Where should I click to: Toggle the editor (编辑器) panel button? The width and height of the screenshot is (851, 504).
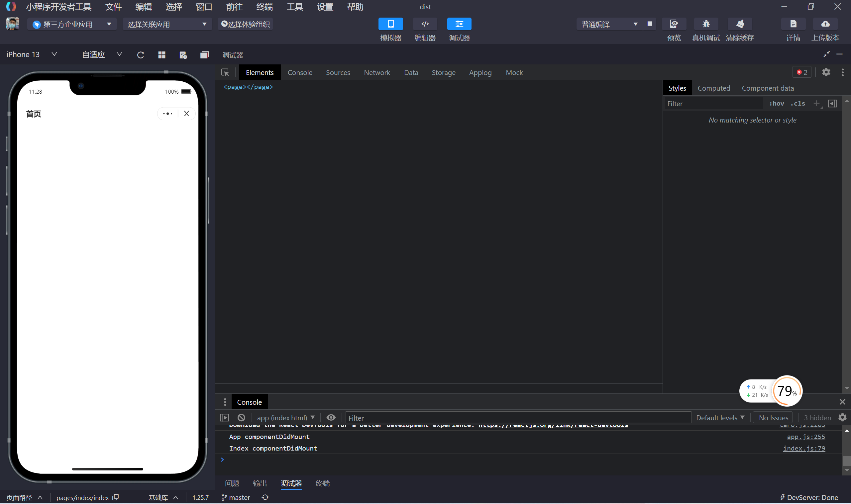coord(425,24)
